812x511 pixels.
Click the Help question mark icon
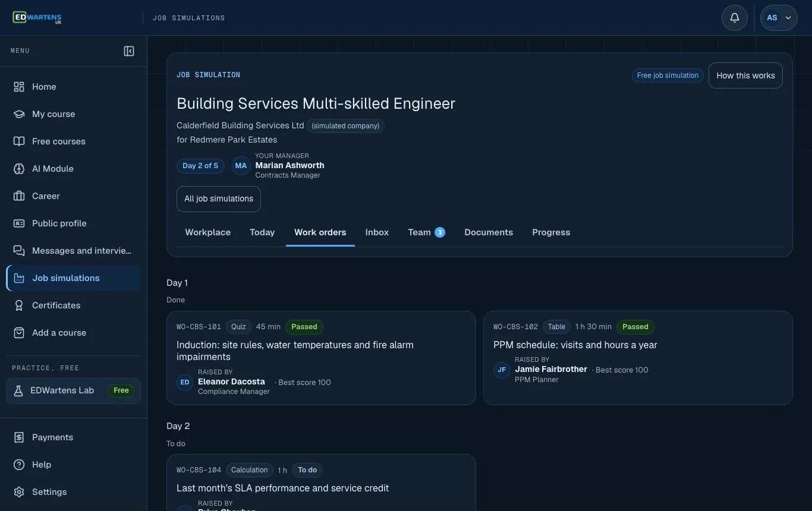click(19, 465)
